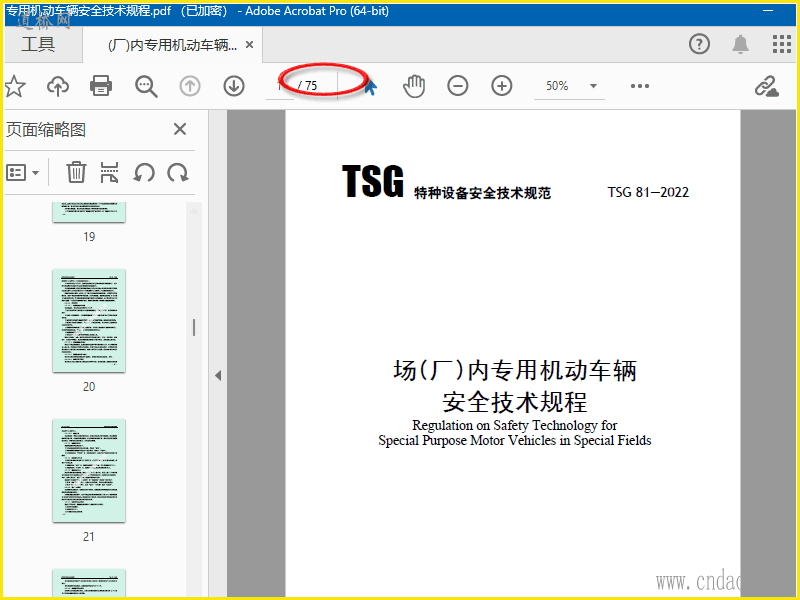Image resolution: width=800 pixels, height=600 pixels.
Task: Select the page 20 thumbnail
Action: (x=89, y=321)
